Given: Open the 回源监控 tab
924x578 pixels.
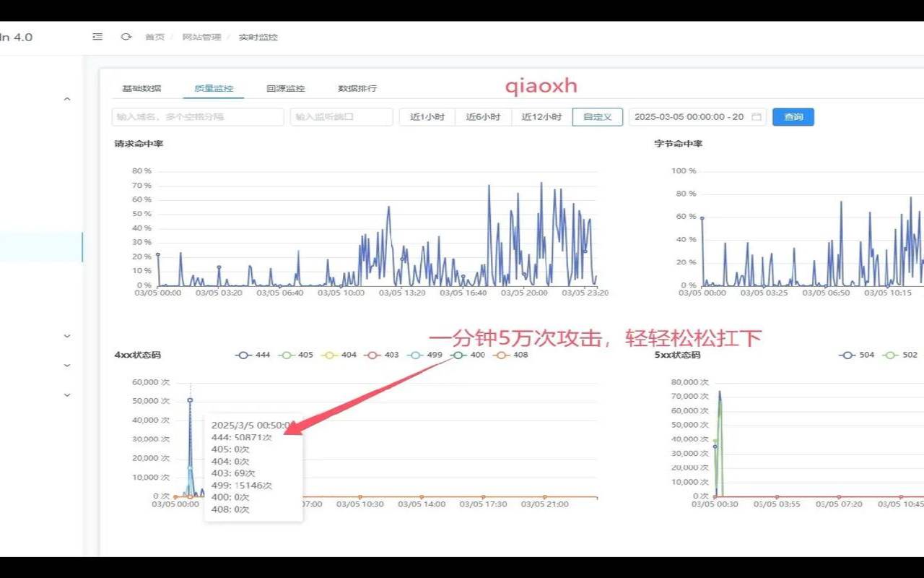Looking at the screenshot, I should [x=285, y=88].
